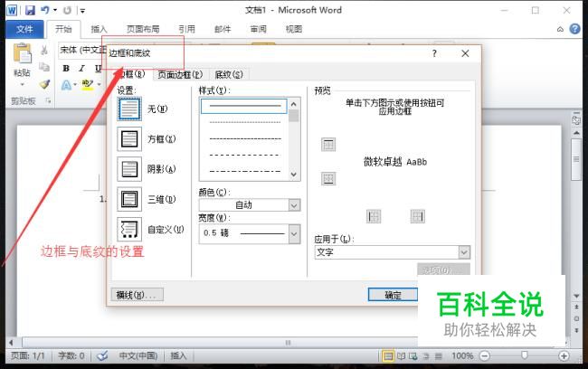Select the 无 border setting icon
Screen dimensions: 588x369
[x=129, y=109]
